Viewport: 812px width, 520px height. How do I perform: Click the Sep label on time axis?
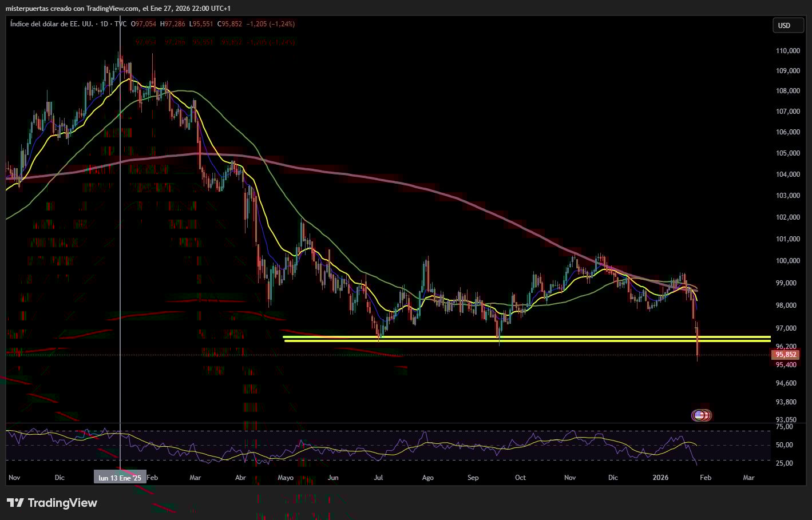click(x=473, y=478)
